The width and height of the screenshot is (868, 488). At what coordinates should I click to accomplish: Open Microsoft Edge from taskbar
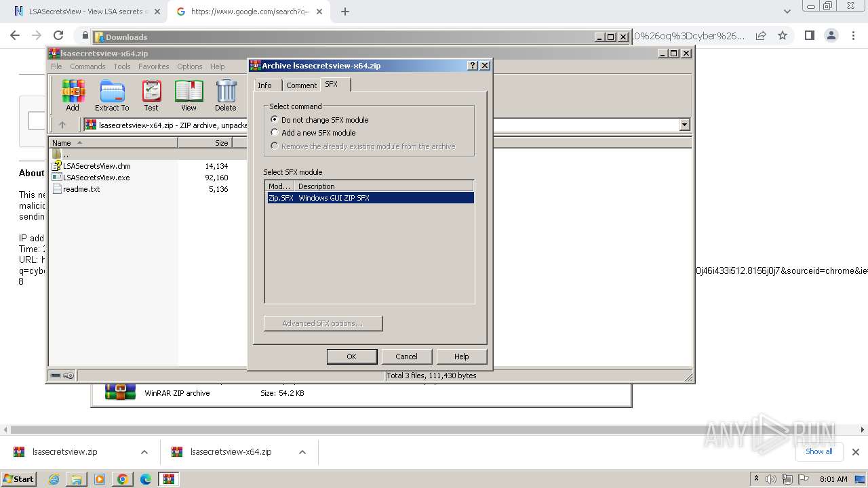(146, 479)
